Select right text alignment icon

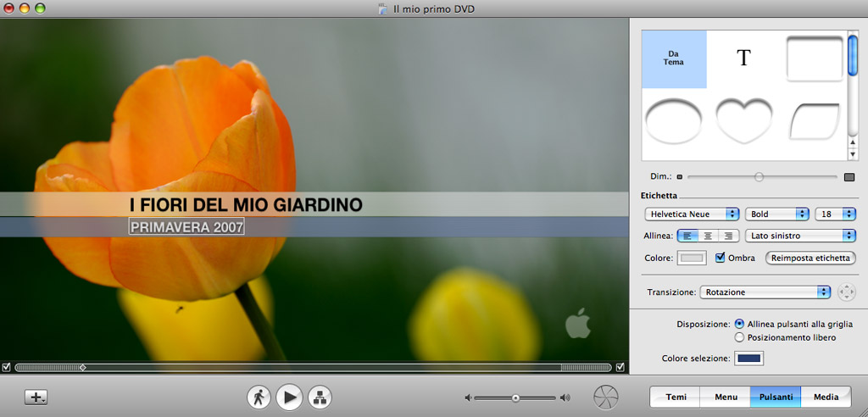[x=727, y=236]
